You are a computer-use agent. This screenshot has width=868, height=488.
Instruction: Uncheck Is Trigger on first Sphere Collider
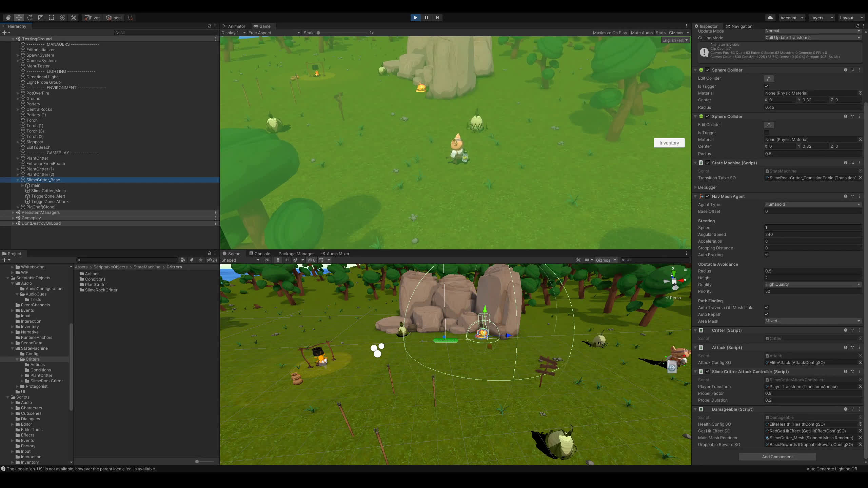click(767, 86)
